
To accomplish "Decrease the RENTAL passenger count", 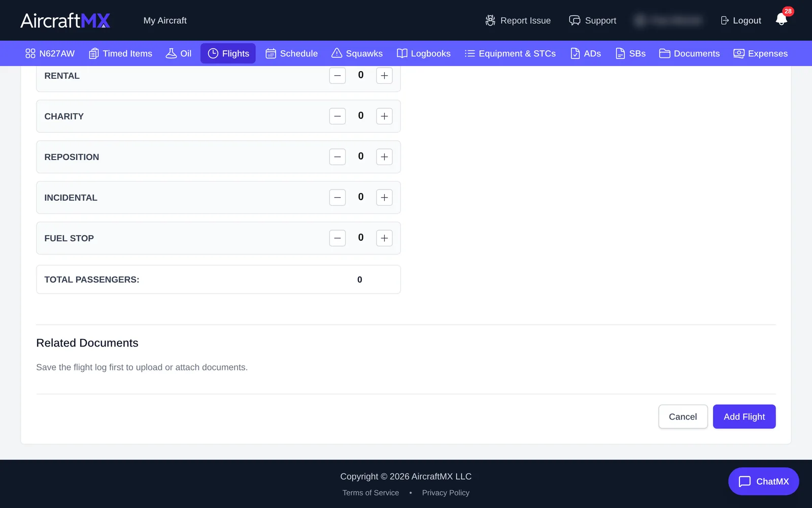I will tap(337, 76).
